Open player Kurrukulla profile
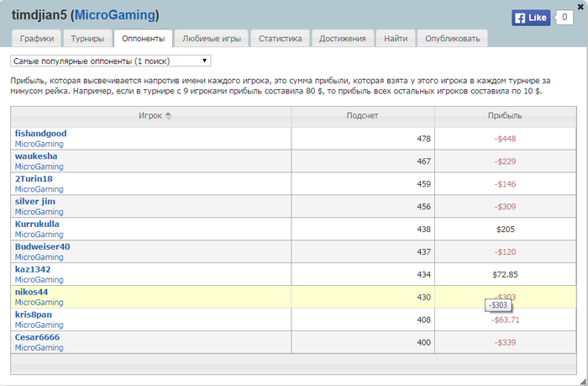This screenshot has width=588, height=386. (x=37, y=224)
